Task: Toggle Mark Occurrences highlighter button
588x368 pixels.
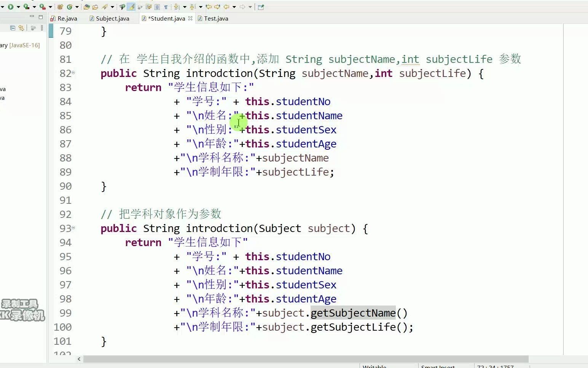Action: pos(131,7)
